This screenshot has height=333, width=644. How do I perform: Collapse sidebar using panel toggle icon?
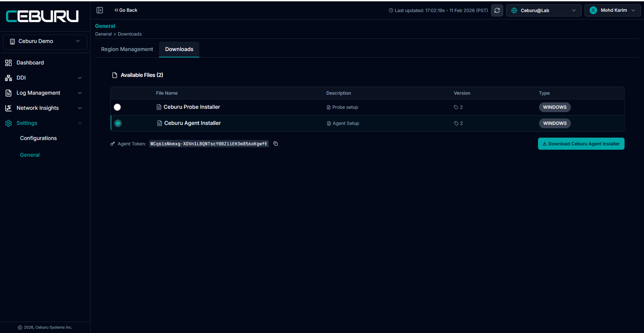(100, 10)
